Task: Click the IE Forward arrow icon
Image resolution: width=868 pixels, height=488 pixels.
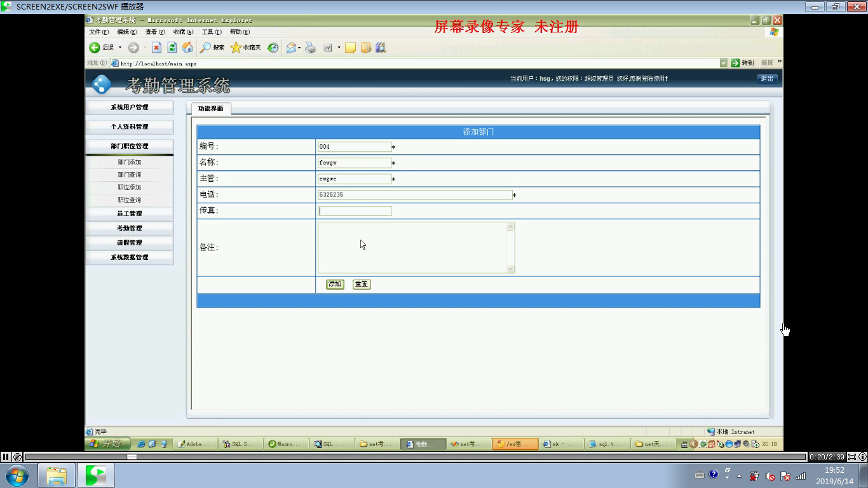Action: tap(133, 48)
